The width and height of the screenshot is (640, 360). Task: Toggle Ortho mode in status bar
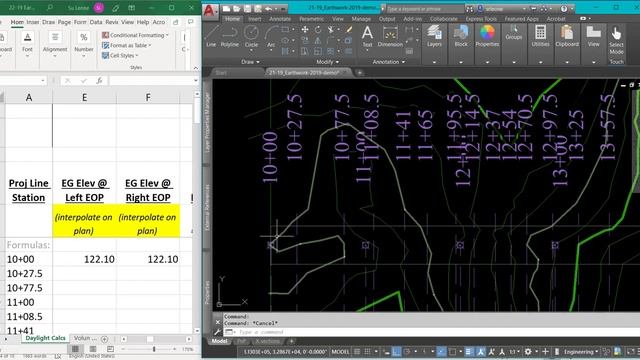pos(396,351)
